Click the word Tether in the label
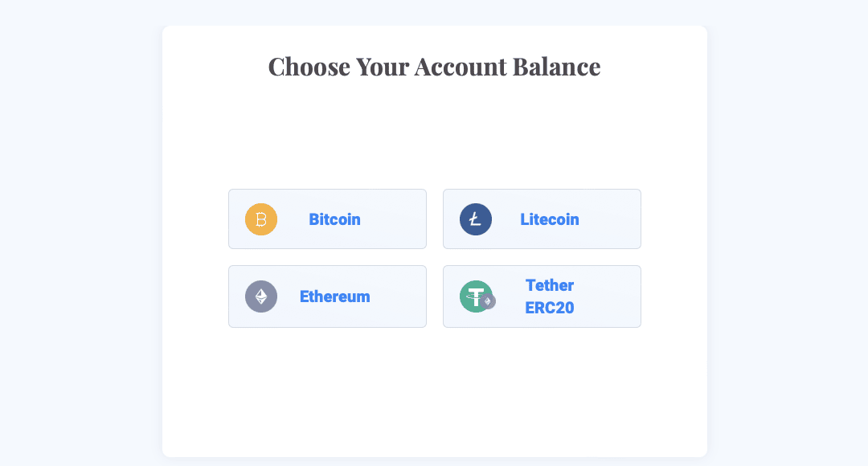This screenshot has height=466, width=868. (x=550, y=285)
